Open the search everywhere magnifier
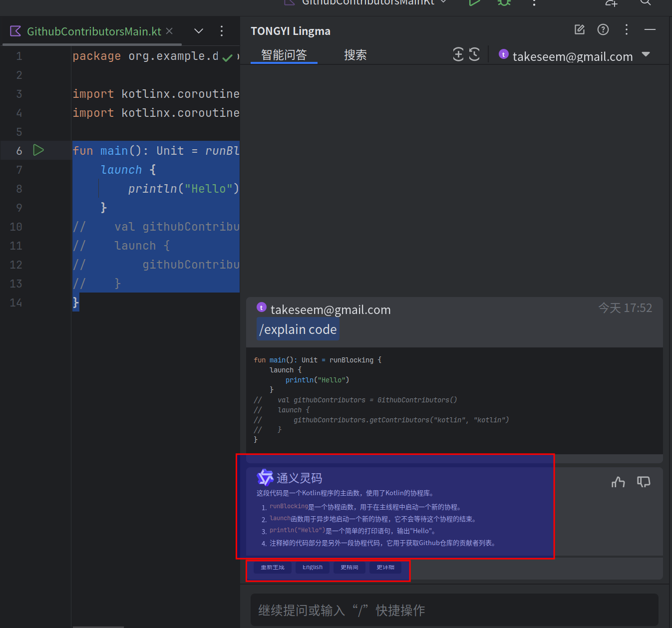 pos(646,2)
